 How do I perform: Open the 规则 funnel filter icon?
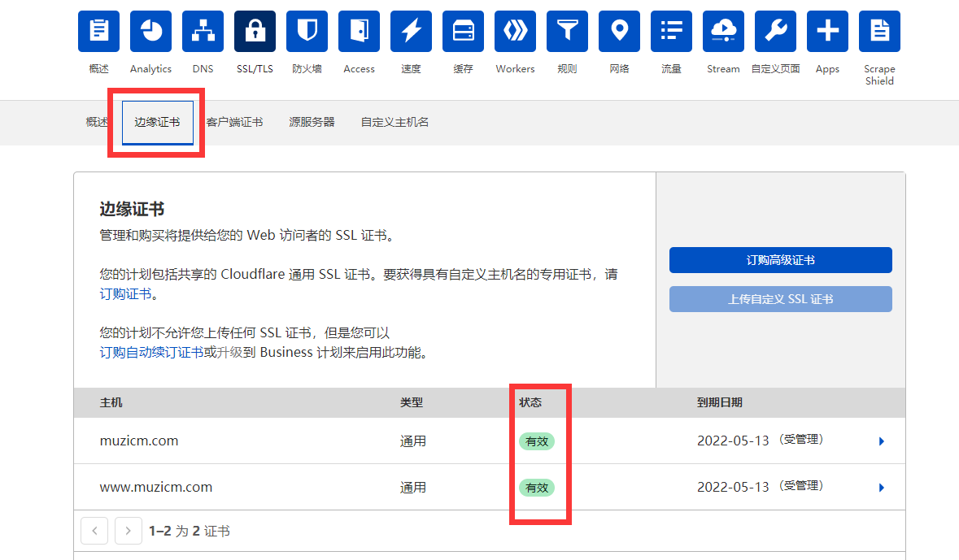pos(567,31)
